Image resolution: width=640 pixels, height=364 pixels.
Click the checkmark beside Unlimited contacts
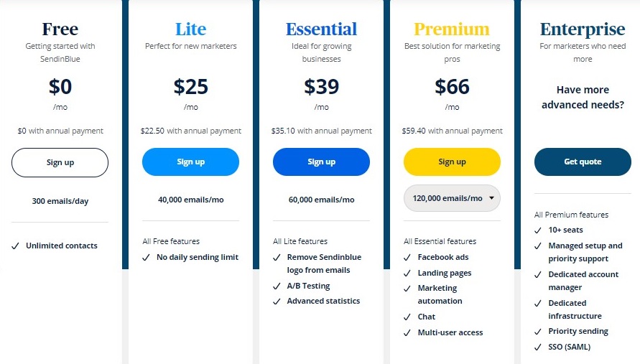(15, 246)
